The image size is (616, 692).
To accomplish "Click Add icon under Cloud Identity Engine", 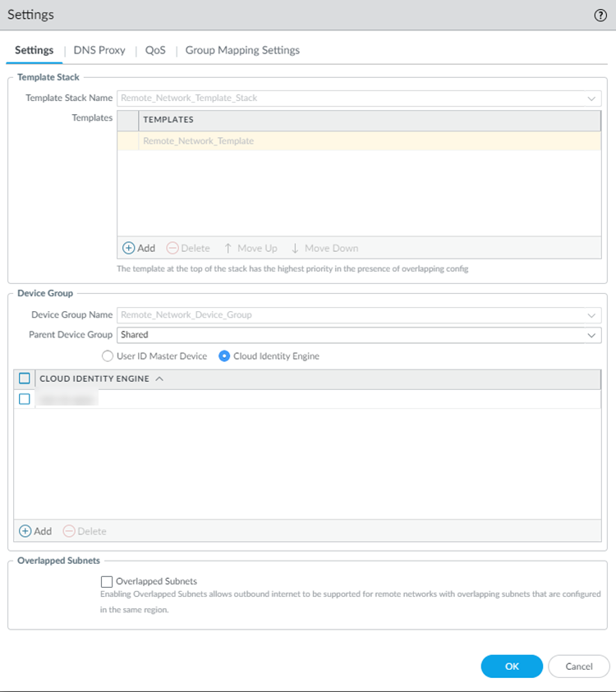I will pos(25,531).
